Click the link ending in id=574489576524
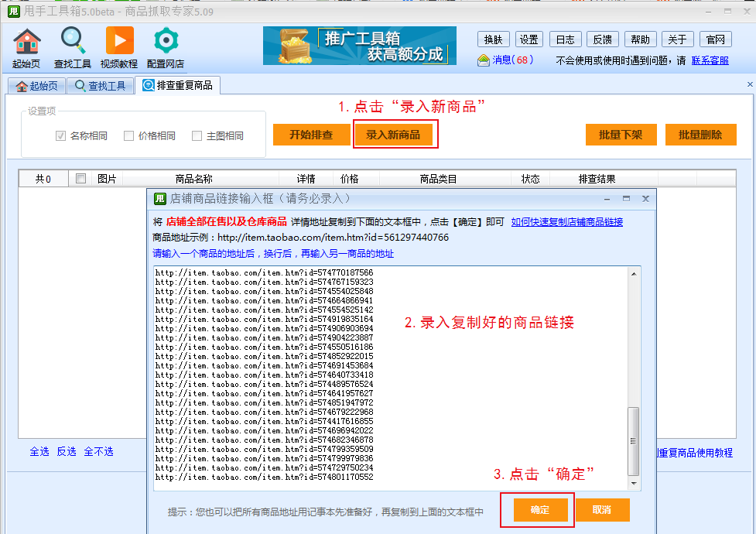 [x=264, y=384]
